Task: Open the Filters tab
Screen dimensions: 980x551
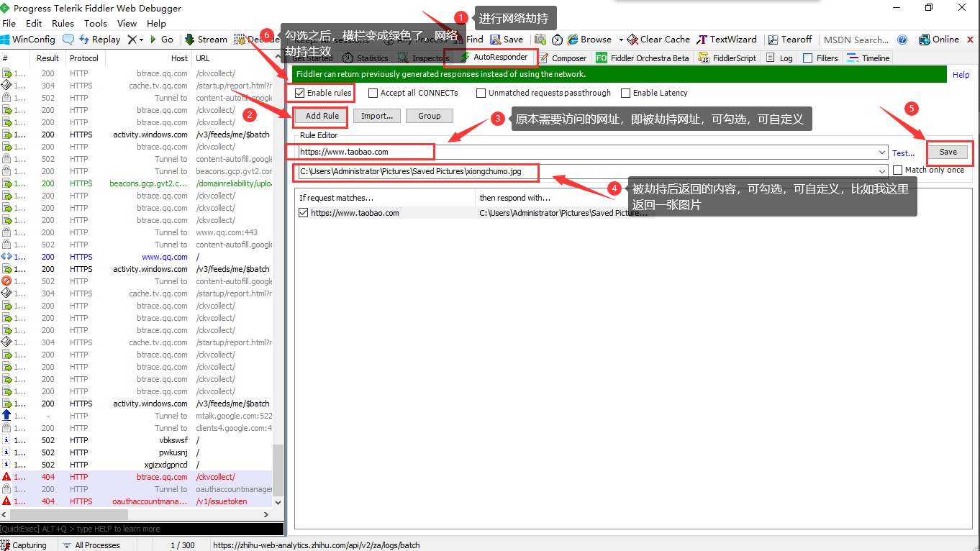Action: [x=820, y=58]
